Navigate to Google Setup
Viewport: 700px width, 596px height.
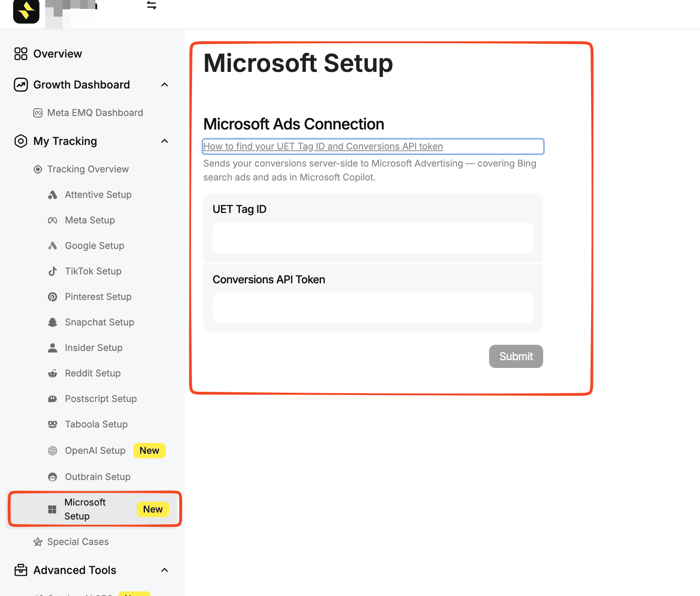95,246
